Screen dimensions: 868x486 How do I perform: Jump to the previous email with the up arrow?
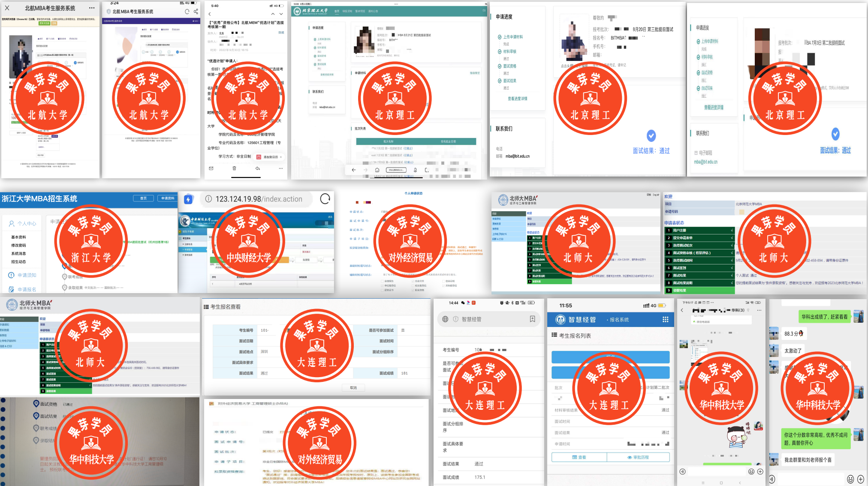click(273, 14)
